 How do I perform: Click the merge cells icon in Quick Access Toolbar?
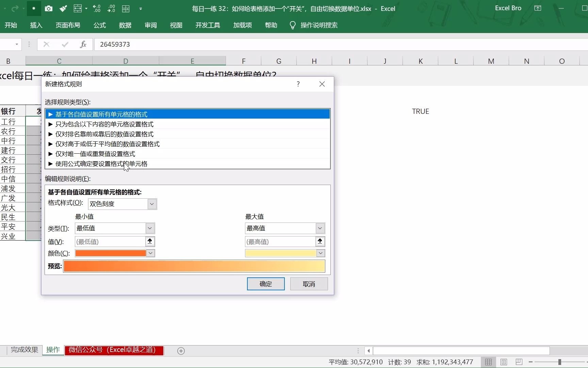click(78, 9)
